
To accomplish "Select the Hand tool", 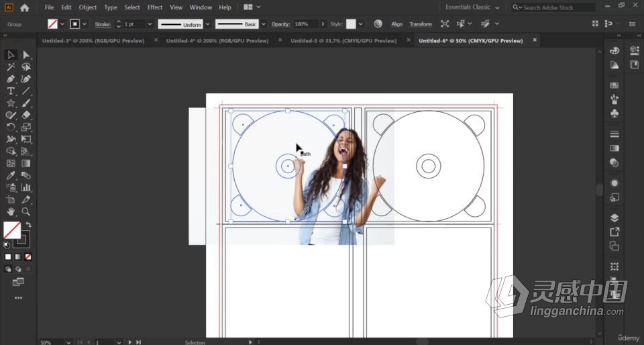I will click(x=11, y=211).
